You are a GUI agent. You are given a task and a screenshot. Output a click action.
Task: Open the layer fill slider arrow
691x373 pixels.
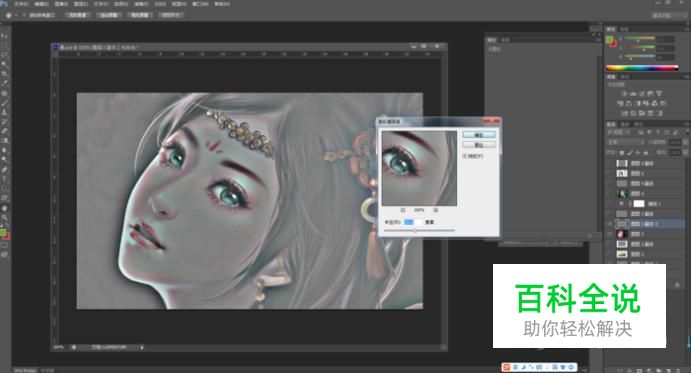(685, 152)
